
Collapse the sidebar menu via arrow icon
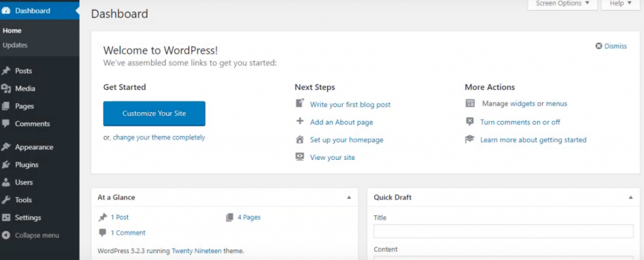tap(6, 235)
